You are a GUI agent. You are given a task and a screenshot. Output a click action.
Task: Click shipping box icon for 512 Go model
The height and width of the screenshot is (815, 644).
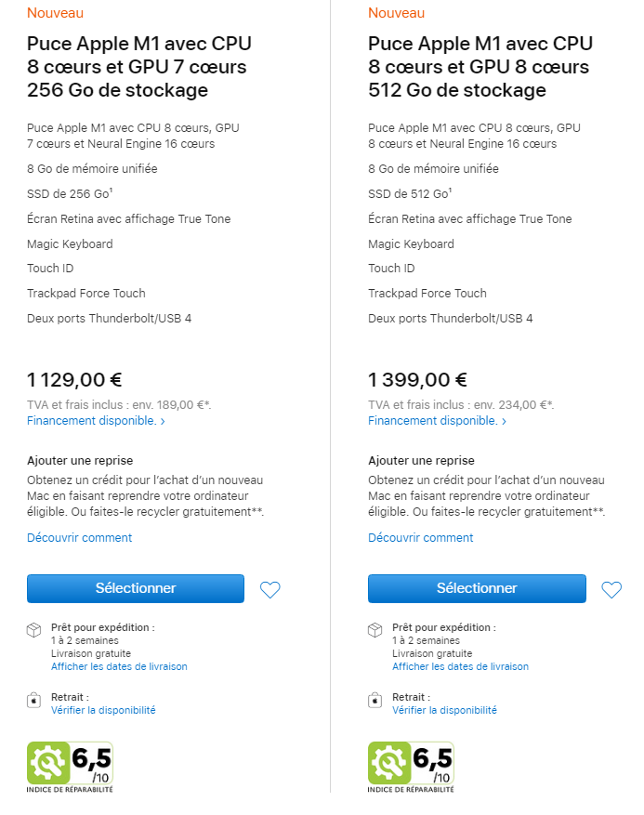pos(375,630)
